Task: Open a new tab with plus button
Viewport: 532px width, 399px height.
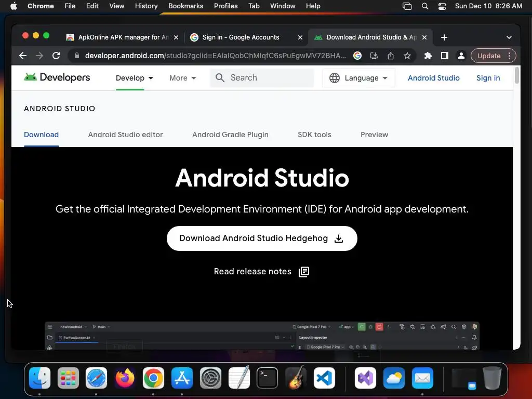Action: (444, 37)
